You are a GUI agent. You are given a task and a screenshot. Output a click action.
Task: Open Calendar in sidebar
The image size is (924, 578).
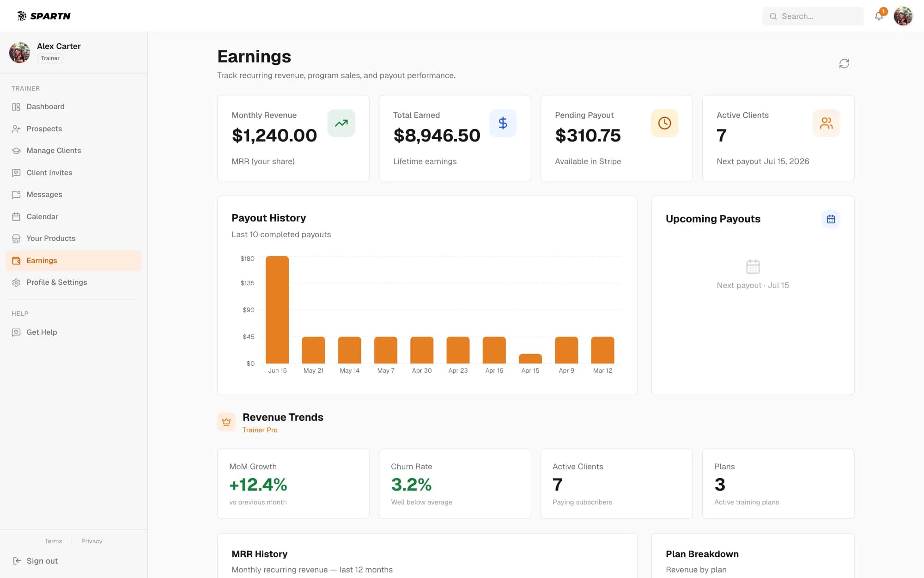73,216
